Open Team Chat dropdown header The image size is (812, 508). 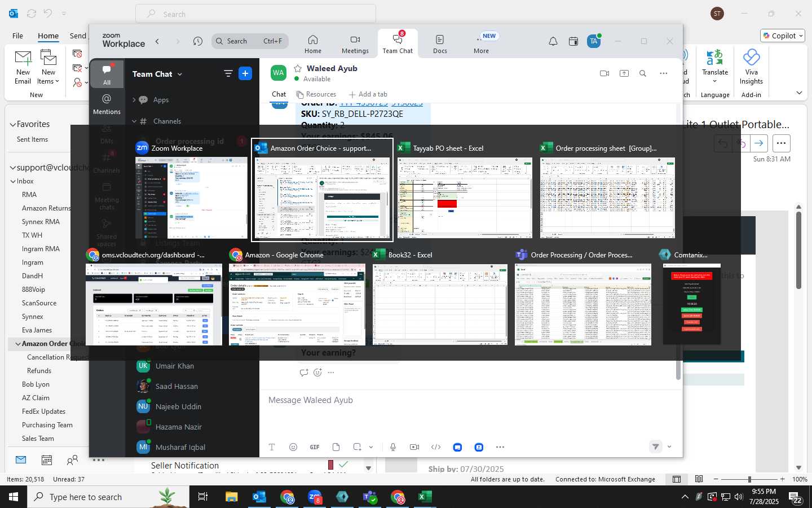(x=157, y=74)
